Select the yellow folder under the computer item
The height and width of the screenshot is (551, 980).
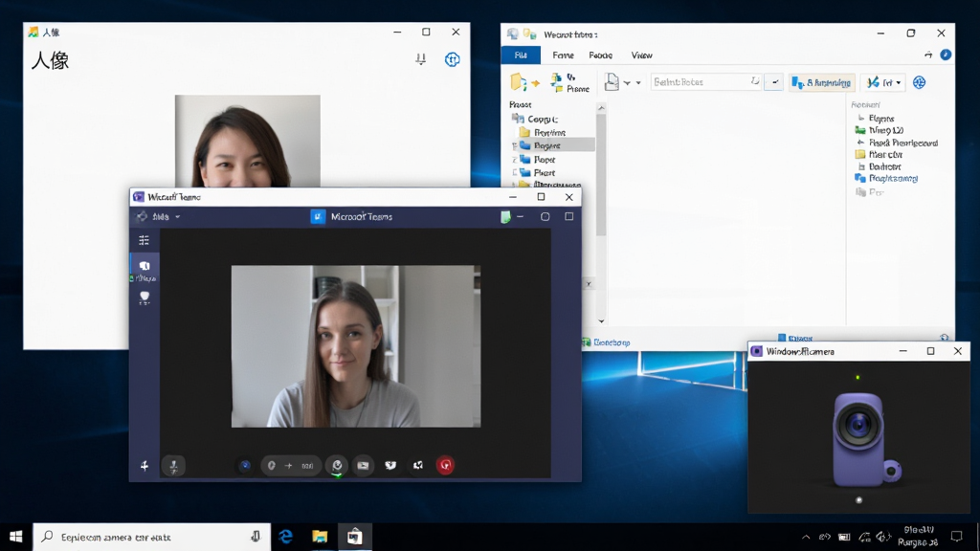(543, 132)
